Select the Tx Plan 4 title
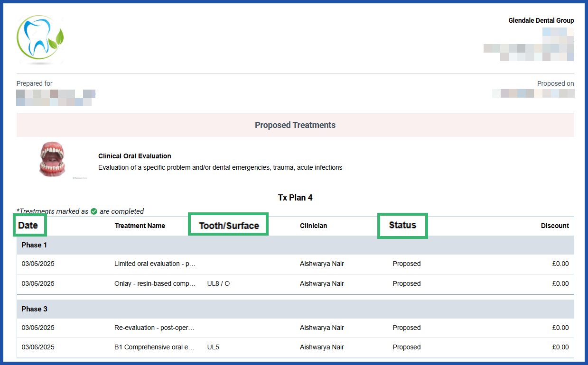The width and height of the screenshot is (588, 365). pyautogui.click(x=295, y=198)
